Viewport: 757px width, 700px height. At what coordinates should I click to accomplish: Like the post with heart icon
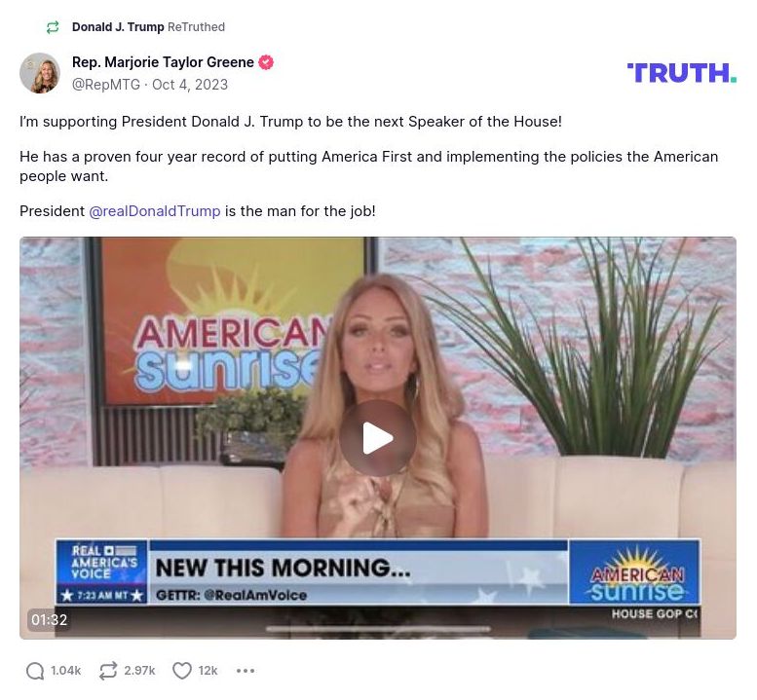tap(182, 671)
